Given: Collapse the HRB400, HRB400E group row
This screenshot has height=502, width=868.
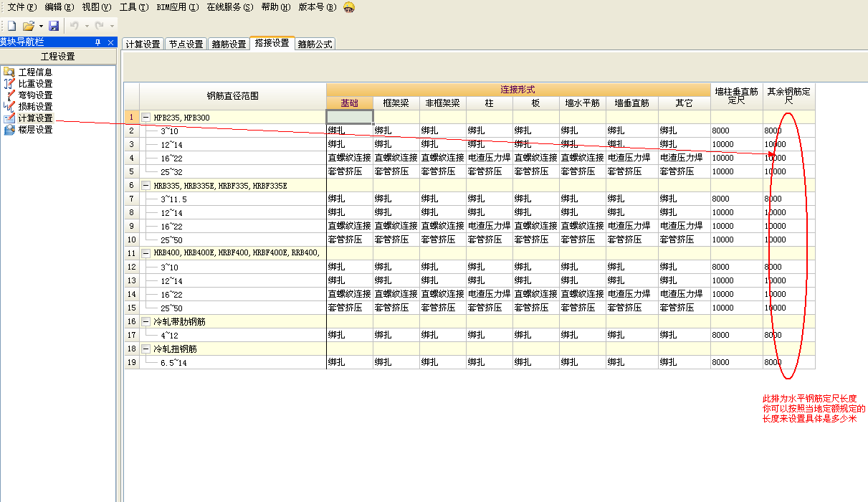Looking at the screenshot, I should [x=146, y=253].
